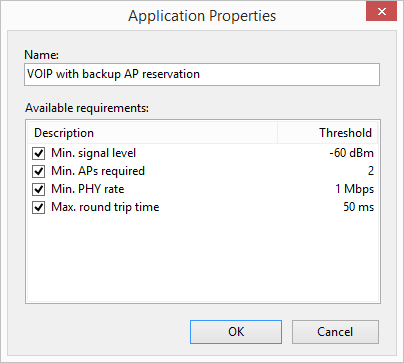Toggle the Min. APs required checkbox
Viewport: 404px width, 363px height.
pos(39,171)
